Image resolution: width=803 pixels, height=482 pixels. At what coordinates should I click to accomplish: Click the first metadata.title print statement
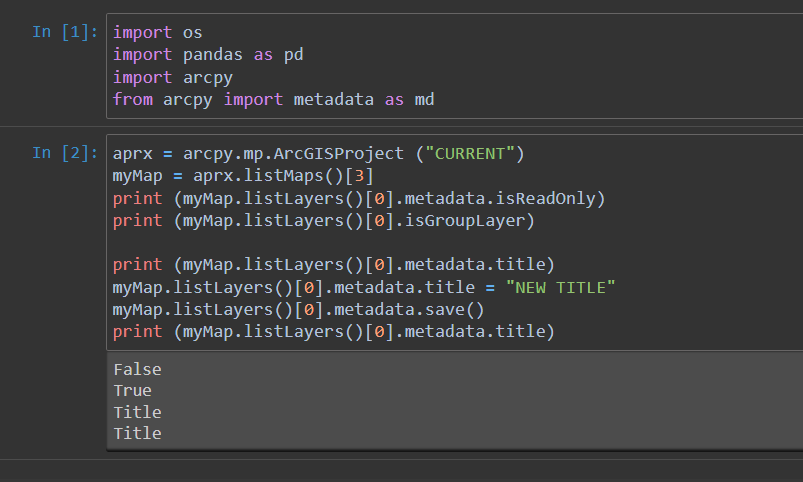coord(334,264)
